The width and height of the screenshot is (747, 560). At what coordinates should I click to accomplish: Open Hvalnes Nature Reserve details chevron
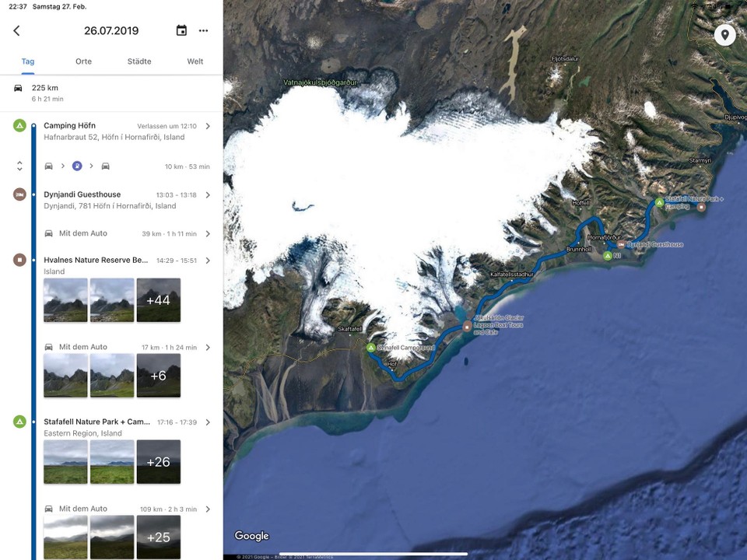point(208,261)
